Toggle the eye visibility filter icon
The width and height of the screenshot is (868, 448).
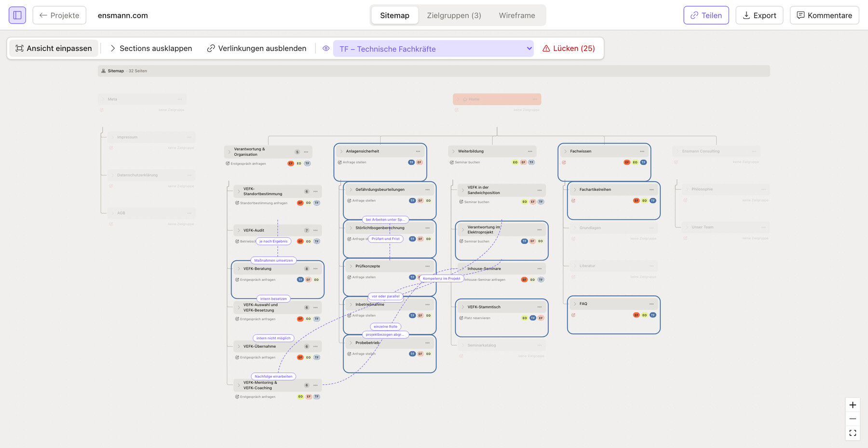click(326, 48)
